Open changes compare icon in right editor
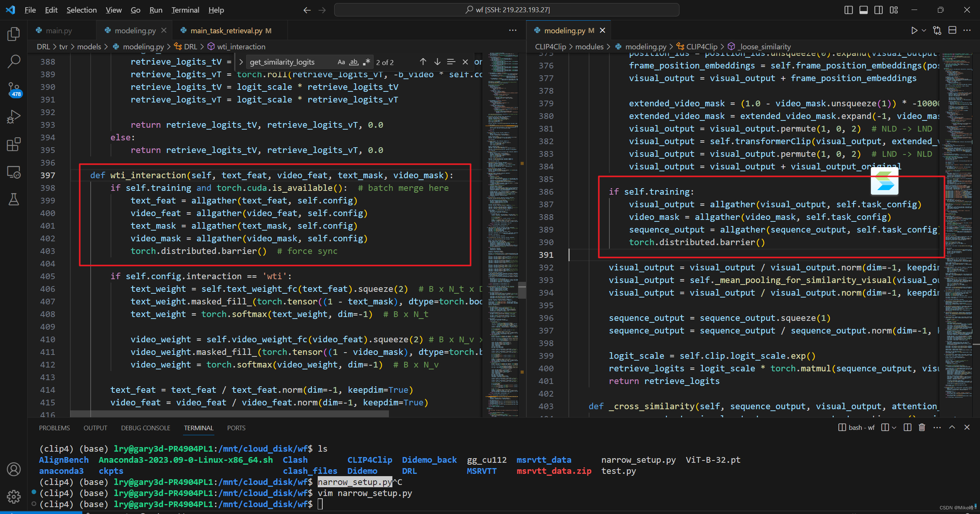This screenshot has width=980, height=514. click(937, 31)
